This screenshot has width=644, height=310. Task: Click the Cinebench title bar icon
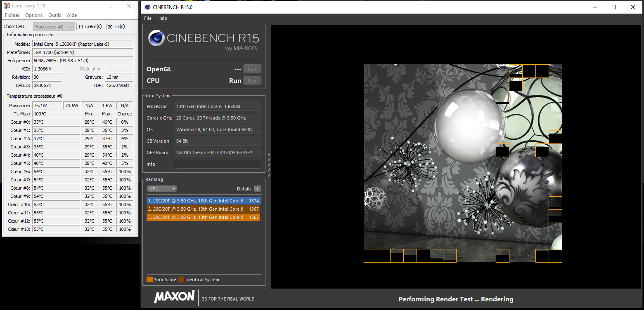147,7
